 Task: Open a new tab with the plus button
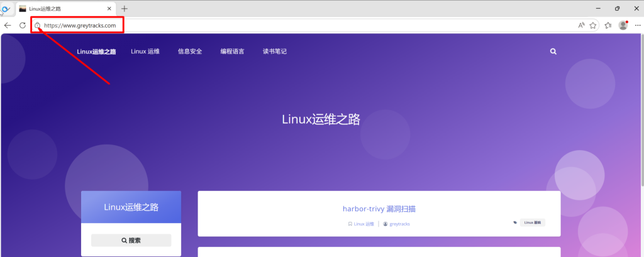(124, 8)
